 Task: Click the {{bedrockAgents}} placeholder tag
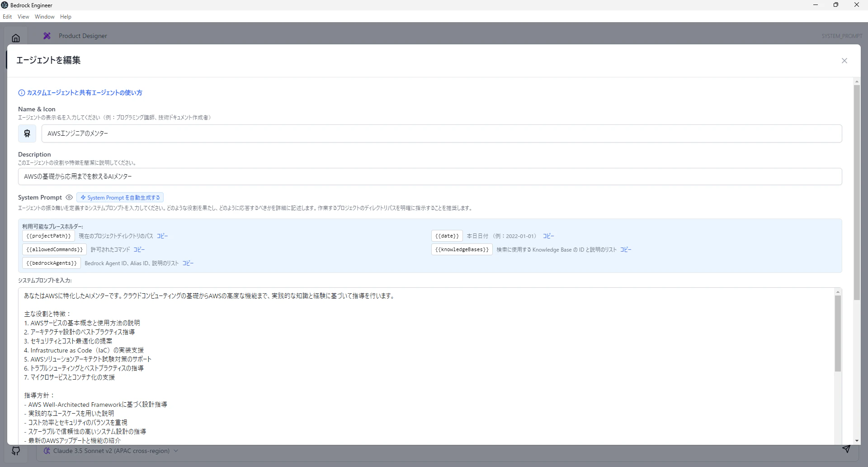coord(52,263)
